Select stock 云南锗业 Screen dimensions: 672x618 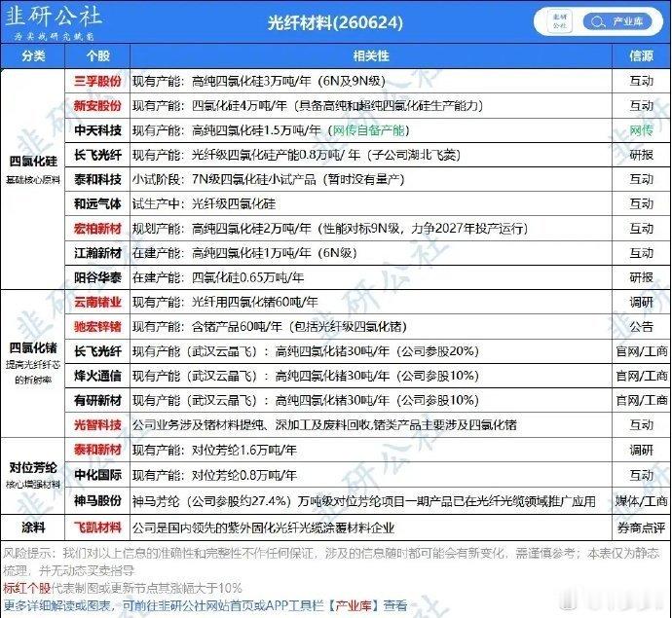(97, 303)
